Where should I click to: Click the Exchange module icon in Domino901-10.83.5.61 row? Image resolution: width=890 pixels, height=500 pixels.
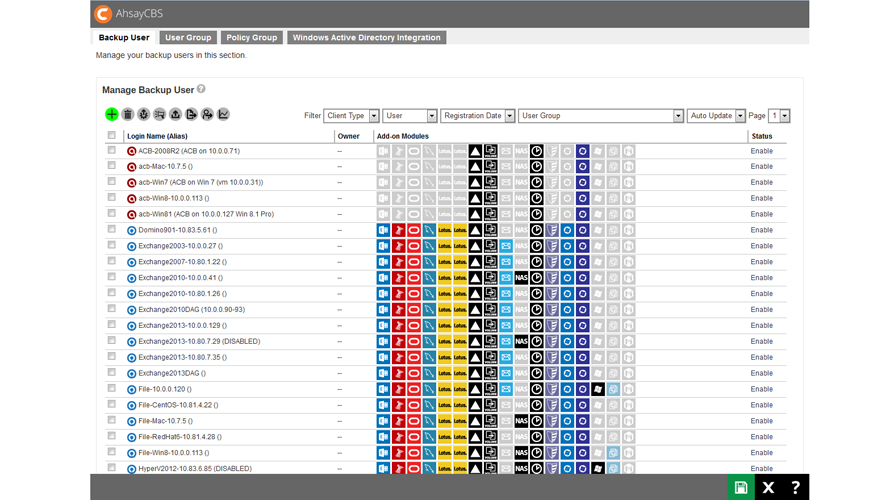pos(384,230)
